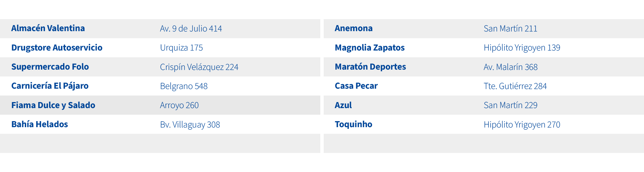Click the Urquiza 175 address
Image resolution: width=644 pixels, height=172 pixels.
tap(181, 48)
